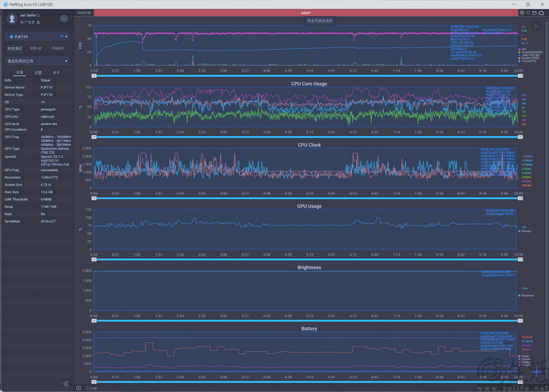549x392 pixels.
Task: Click the 账户信息 account link
Action: tap(28, 22)
